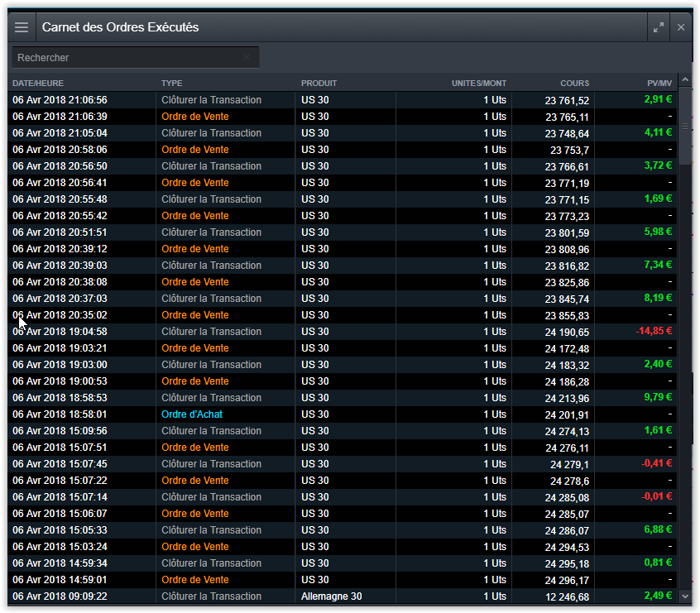The image size is (700, 613).
Task: Select the row with -14,85 € loss
Action: pyautogui.click(x=343, y=332)
